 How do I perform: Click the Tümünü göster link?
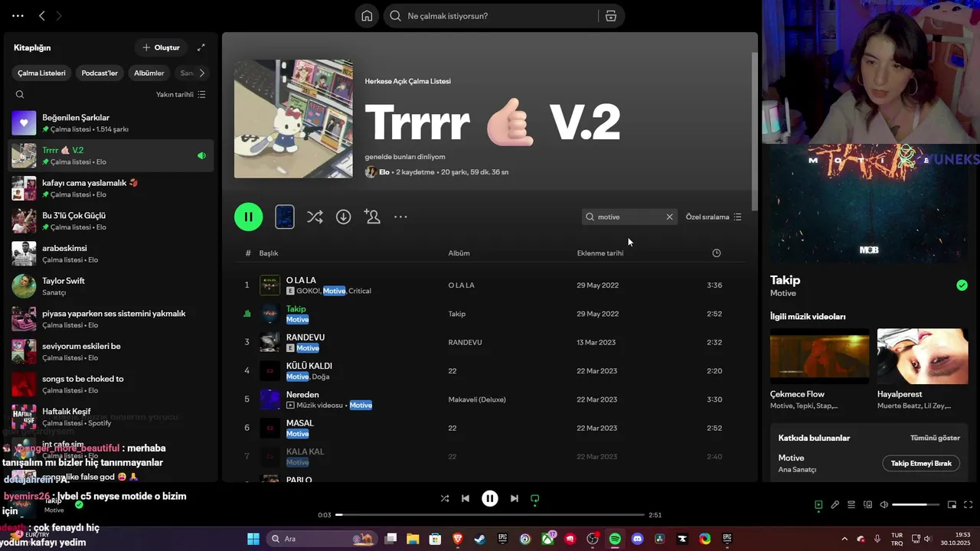[935, 439]
